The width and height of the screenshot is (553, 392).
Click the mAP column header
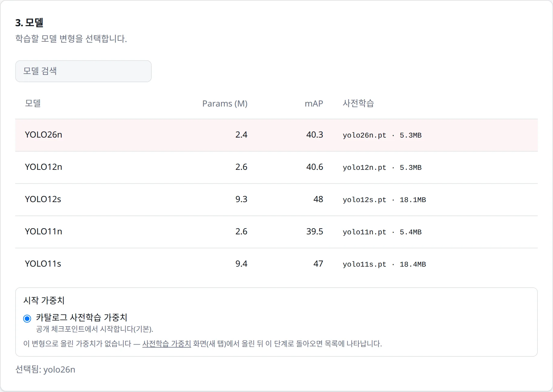314,104
